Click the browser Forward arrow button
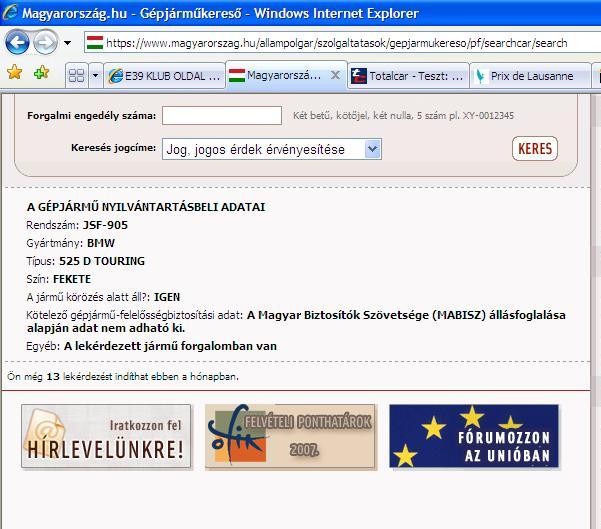Screen dimensions: 601x529 pos(45,43)
